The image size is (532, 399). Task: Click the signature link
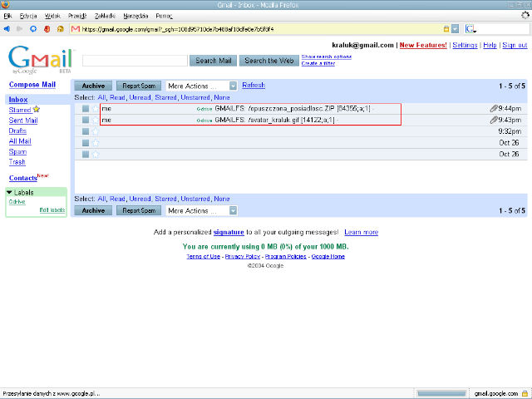[x=229, y=233]
